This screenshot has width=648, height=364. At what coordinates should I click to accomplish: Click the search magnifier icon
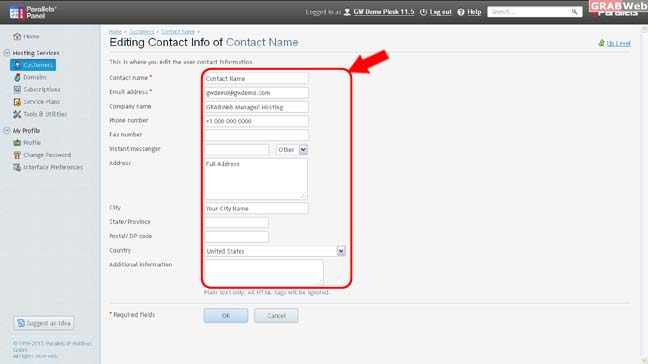click(x=574, y=12)
